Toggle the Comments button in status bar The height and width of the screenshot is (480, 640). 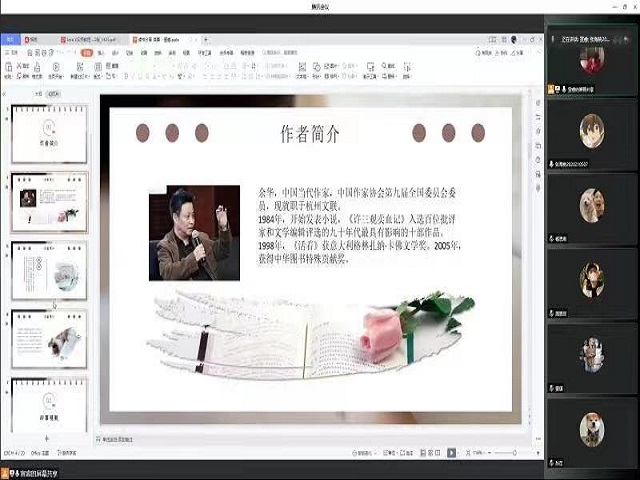coord(407,453)
